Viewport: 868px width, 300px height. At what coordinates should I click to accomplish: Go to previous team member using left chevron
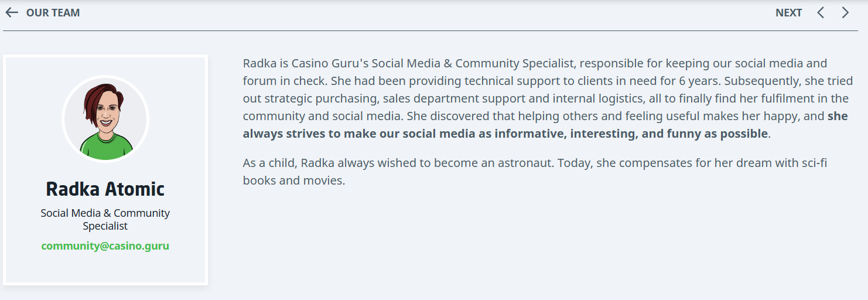(821, 13)
